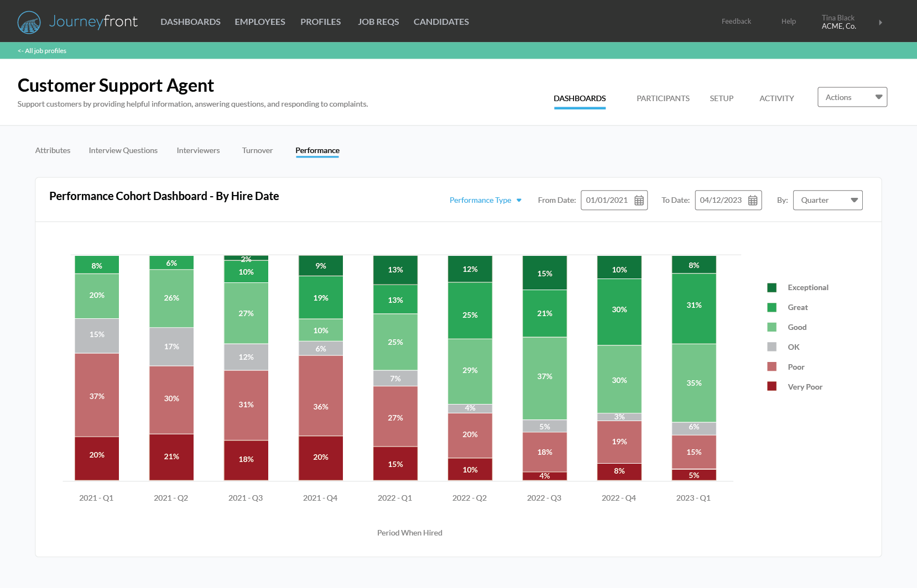Toggle the Very Poor legend entry
917x588 pixels.
point(804,387)
